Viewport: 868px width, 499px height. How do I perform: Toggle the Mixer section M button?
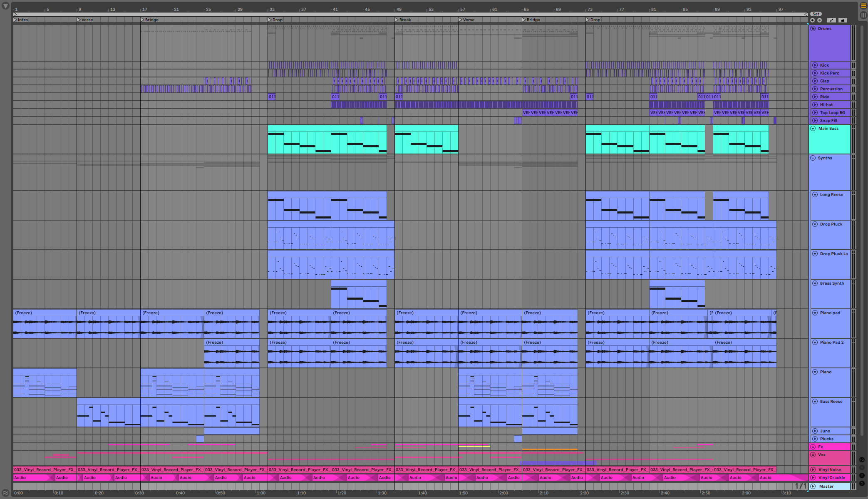click(862, 475)
